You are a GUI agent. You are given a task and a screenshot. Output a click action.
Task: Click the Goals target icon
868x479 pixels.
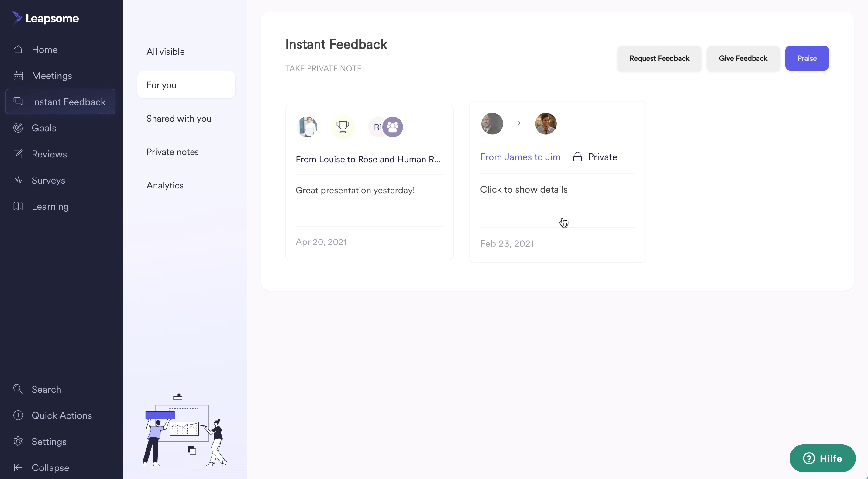[18, 128]
